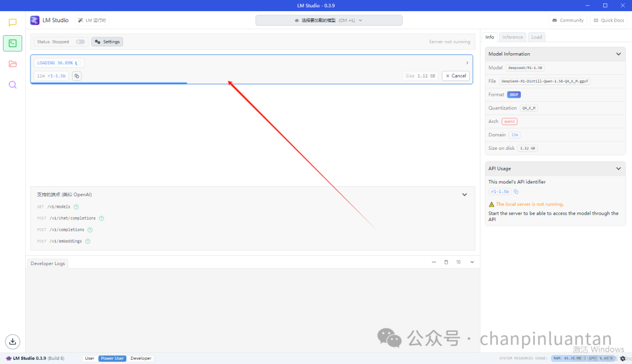This screenshot has height=364, width=632.
Task: Select the Developer mode
Action: click(x=140, y=358)
